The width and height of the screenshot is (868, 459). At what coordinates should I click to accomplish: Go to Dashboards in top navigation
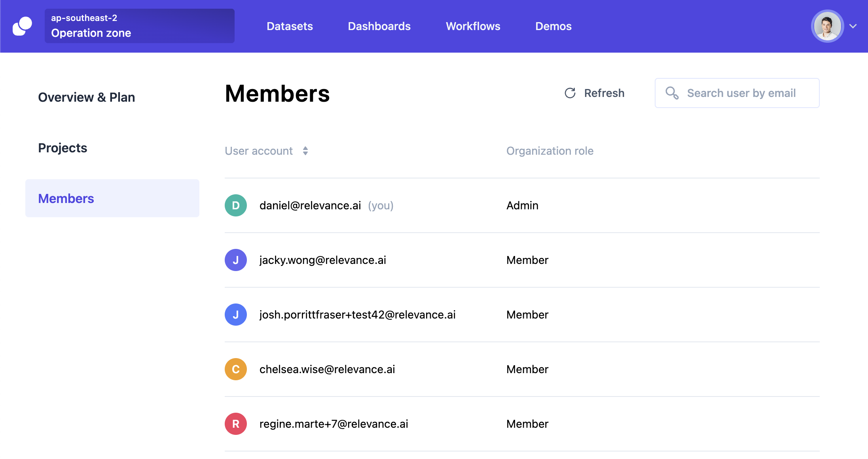(379, 26)
